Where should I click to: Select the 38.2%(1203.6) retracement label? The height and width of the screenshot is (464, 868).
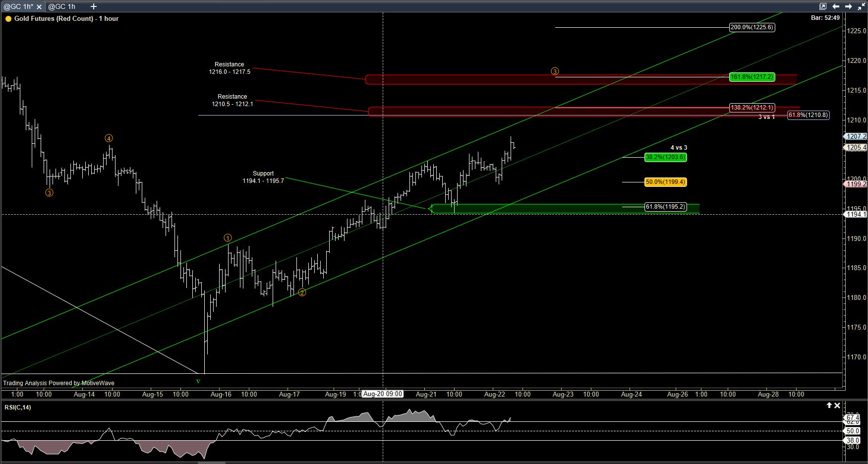pos(665,157)
